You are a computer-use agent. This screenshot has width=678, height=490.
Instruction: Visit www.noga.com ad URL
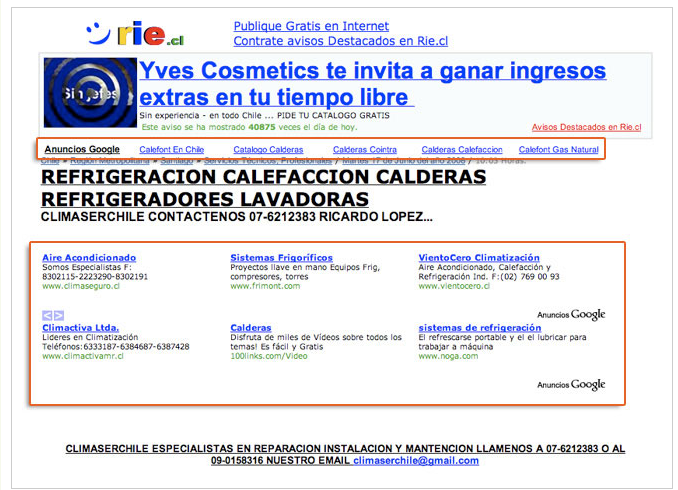click(x=448, y=356)
